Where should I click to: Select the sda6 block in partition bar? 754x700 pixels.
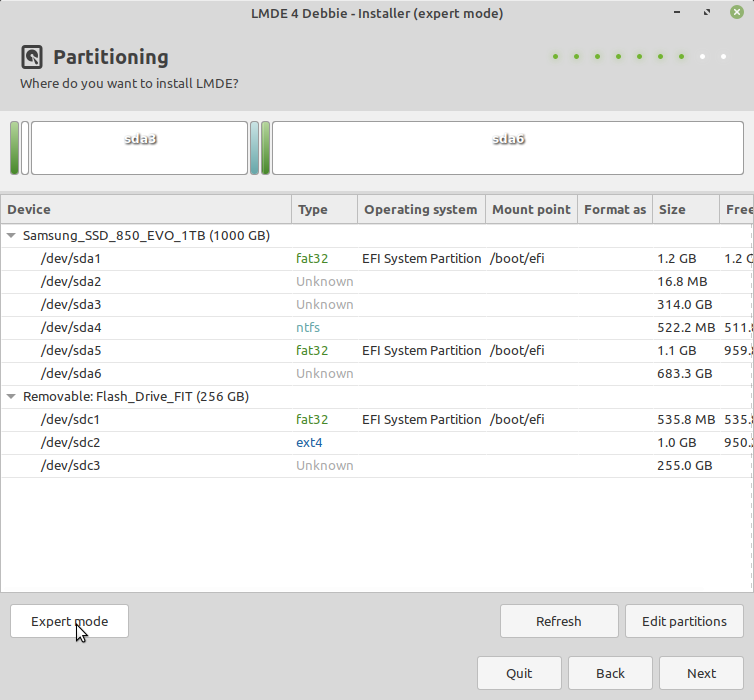[x=507, y=148]
